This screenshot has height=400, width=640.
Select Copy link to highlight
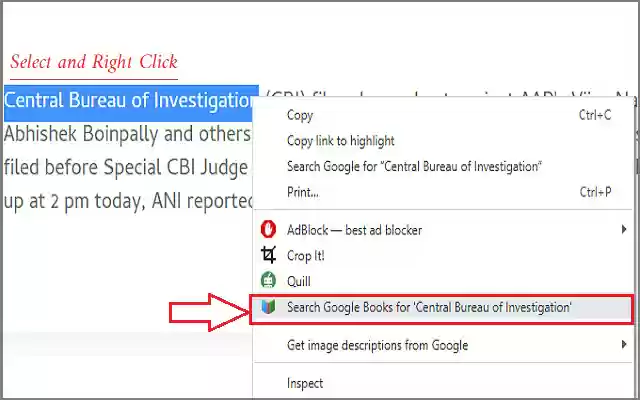pyautogui.click(x=444, y=141)
